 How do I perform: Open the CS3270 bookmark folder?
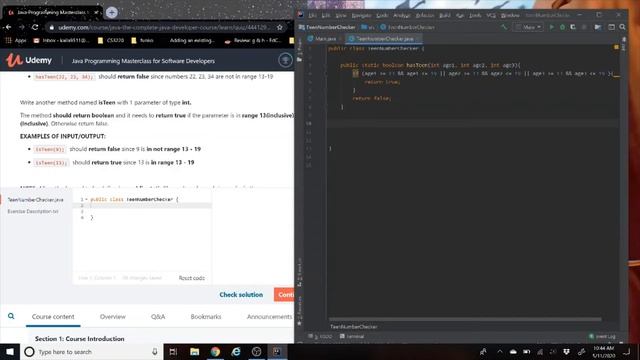[x=111, y=40]
